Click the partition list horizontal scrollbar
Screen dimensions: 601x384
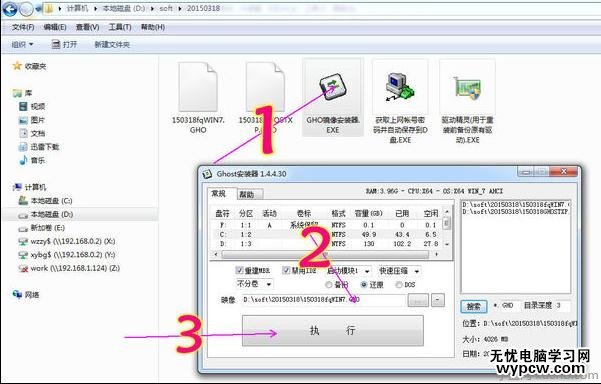coord(325,254)
